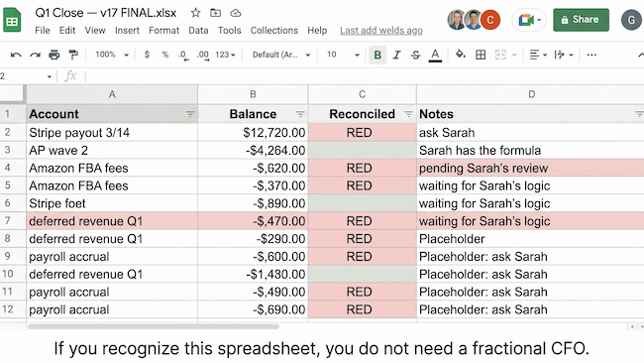Click the document title Q1 Close
Image resolution: width=644 pixels, height=363 pixels.
[x=106, y=13]
